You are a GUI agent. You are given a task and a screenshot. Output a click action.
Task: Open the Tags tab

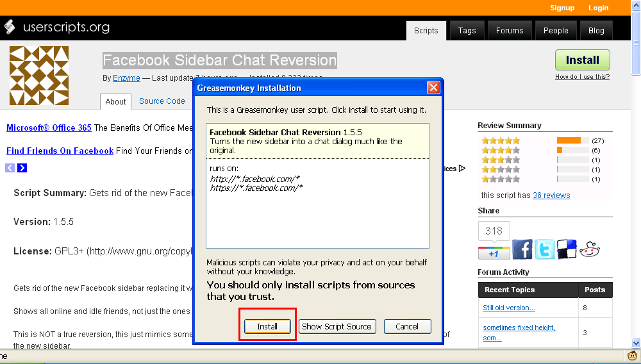[x=467, y=31]
